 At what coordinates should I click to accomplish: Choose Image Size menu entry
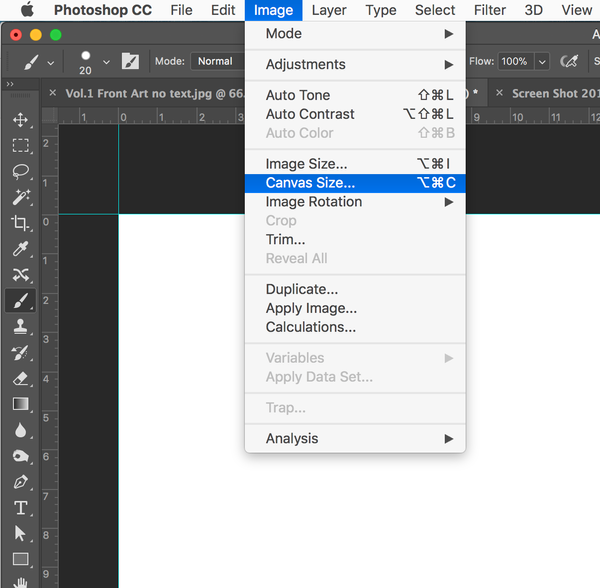click(355, 164)
